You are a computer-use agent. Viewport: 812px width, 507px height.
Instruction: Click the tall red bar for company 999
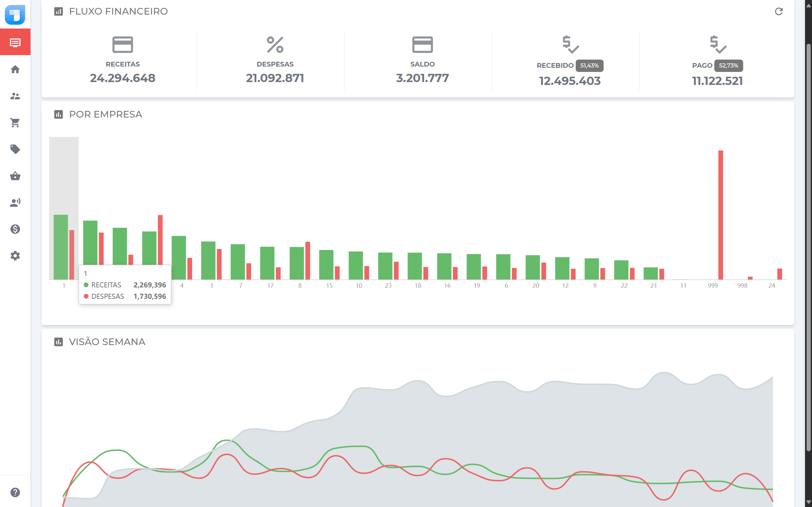[x=720, y=215]
